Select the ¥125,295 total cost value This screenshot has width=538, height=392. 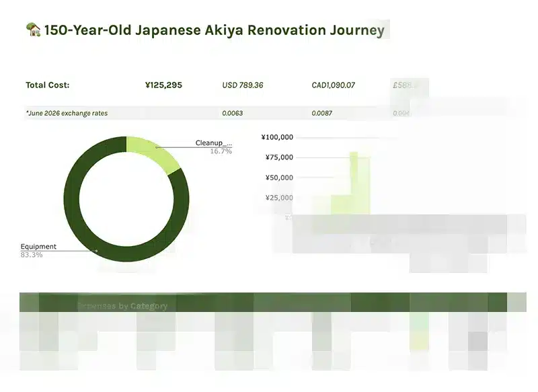(x=163, y=85)
